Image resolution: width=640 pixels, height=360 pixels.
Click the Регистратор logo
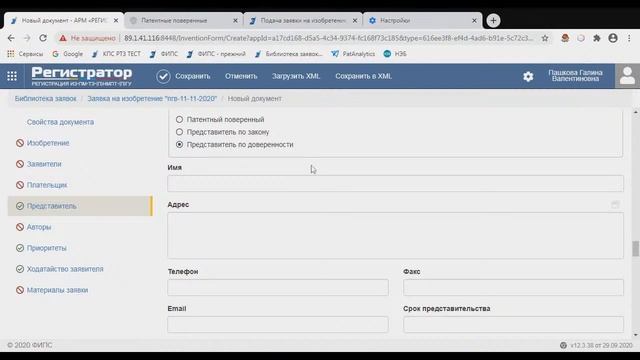(82, 76)
